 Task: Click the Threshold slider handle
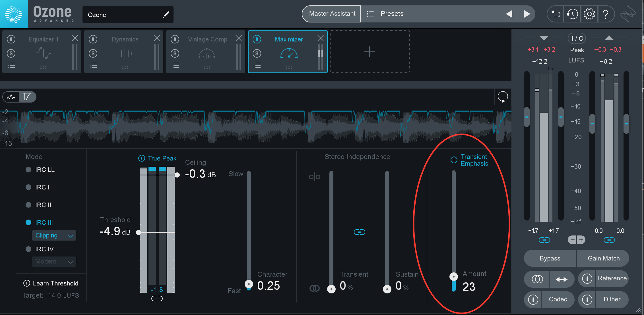[139, 232]
